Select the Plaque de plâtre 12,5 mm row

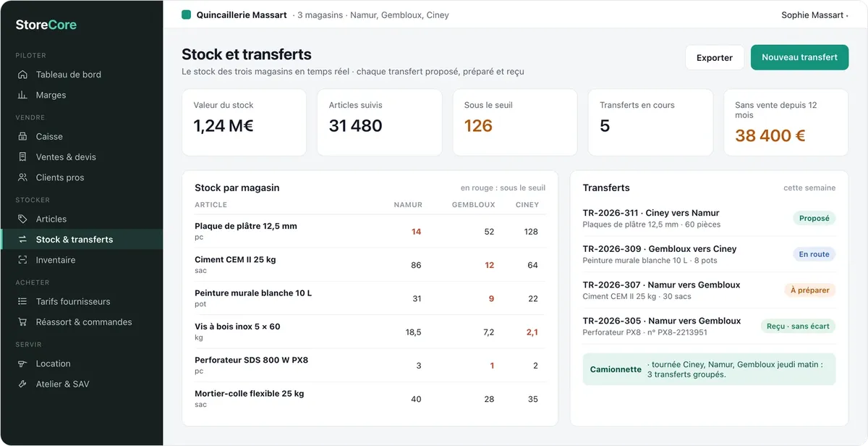[370, 231]
